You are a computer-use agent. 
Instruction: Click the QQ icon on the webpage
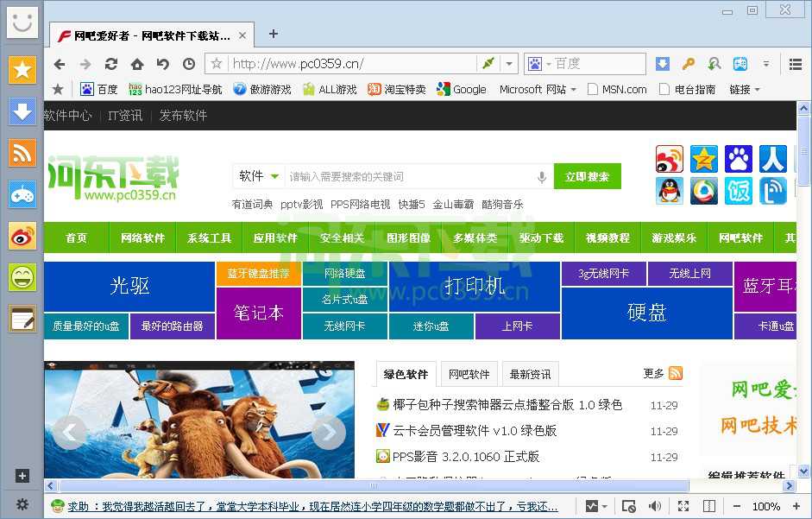[670, 192]
